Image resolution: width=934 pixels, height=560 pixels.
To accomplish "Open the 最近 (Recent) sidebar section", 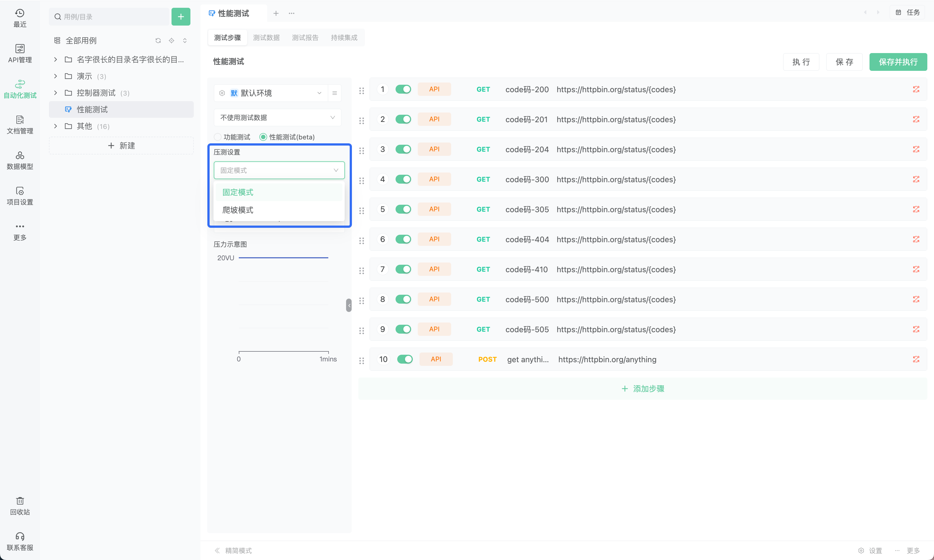I will (x=20, y=18).
